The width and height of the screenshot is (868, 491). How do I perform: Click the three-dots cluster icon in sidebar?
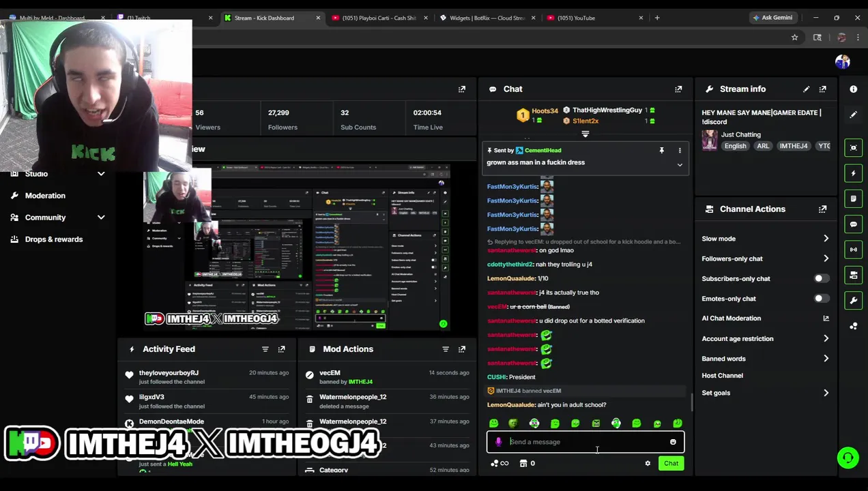point(853,326)
